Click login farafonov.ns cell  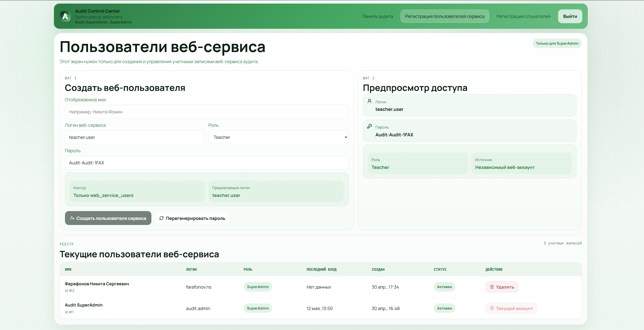(199, 287)
